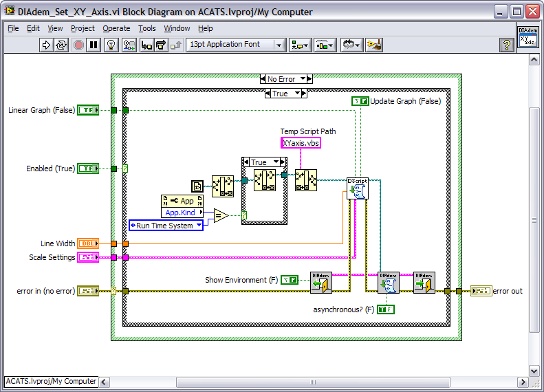Click the Clean Up Diagram button
This screenshot has width=544, height=392.
(x=374, y=45)
